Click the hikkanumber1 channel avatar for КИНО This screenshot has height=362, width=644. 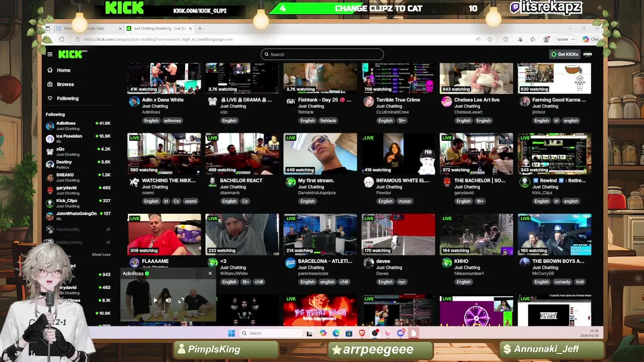pyautogui.click(x=447, y=262)
